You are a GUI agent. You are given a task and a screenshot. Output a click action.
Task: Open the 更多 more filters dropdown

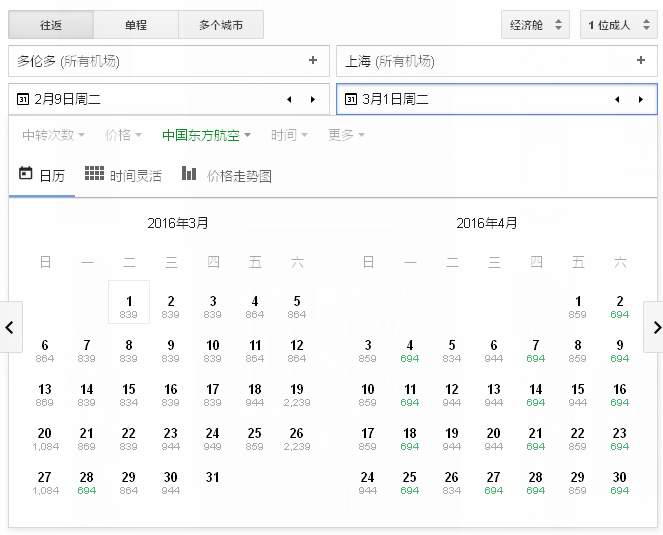point(346,135)
